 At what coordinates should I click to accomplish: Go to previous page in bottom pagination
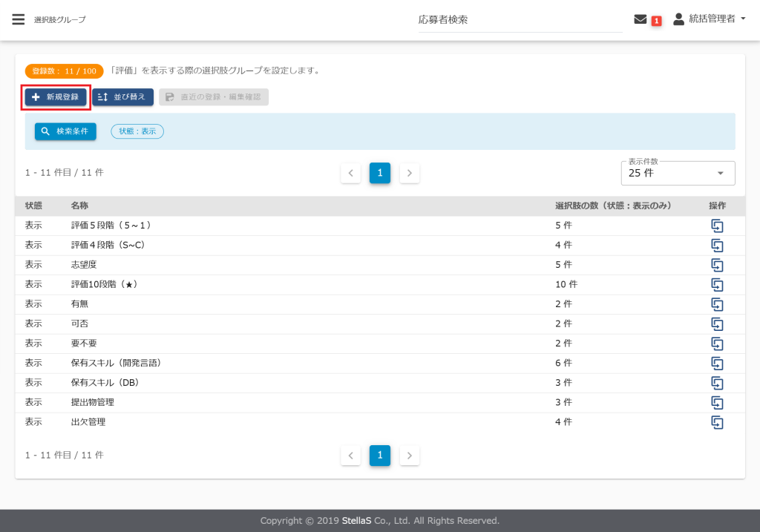click(x=350, y=456)
